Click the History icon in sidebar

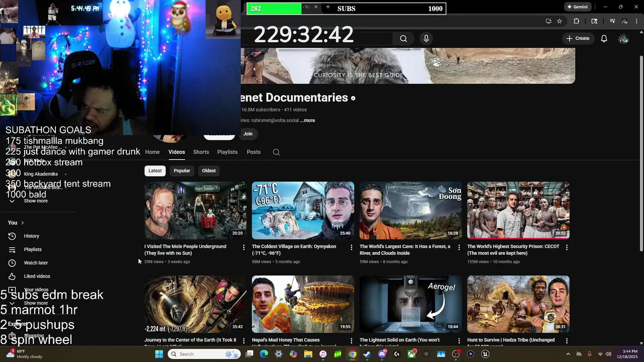click(x=12, y=236)
